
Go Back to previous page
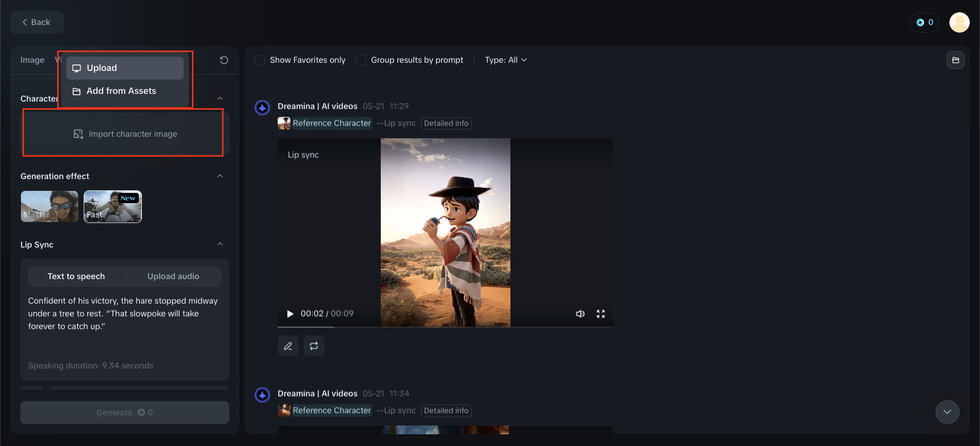point(37,22)
